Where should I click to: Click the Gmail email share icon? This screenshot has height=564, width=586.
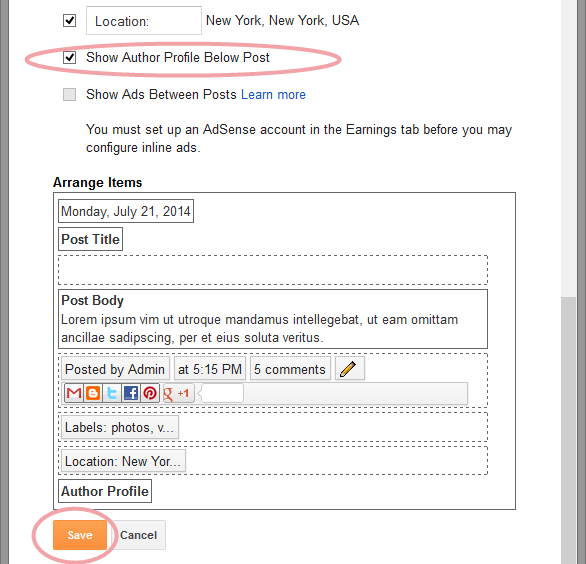click(x=74, y=393)
